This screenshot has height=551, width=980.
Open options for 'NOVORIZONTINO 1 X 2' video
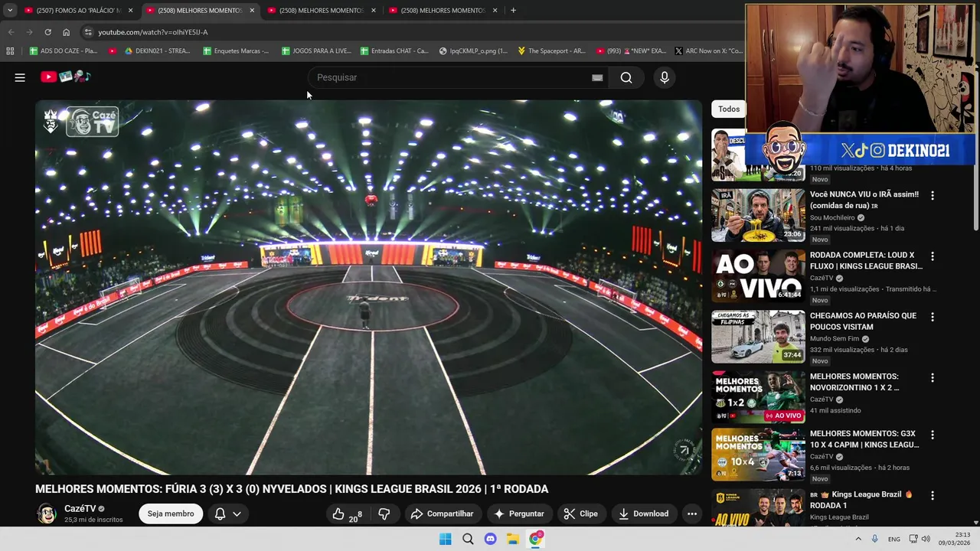pyautogui.click(x=933, y=377)
